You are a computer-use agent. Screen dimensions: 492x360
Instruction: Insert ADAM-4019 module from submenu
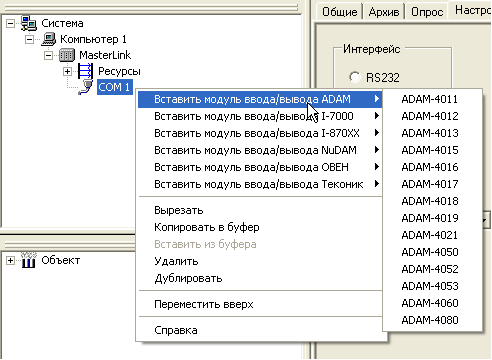(x=433, y=218)
